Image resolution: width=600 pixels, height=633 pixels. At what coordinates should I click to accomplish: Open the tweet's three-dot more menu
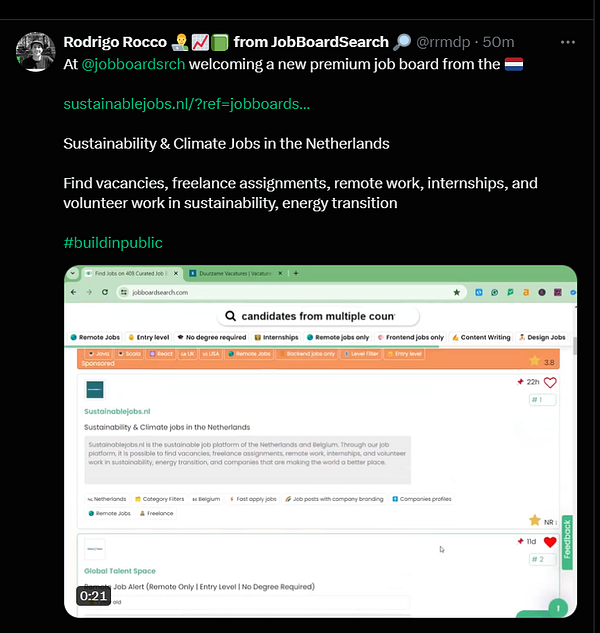tap(568, 42)
